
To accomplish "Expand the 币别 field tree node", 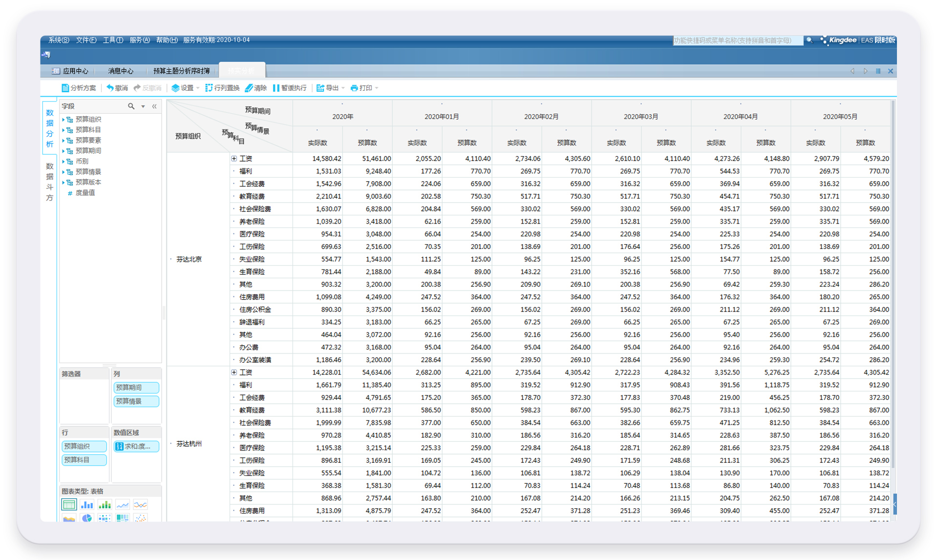I will coord(64,161).
